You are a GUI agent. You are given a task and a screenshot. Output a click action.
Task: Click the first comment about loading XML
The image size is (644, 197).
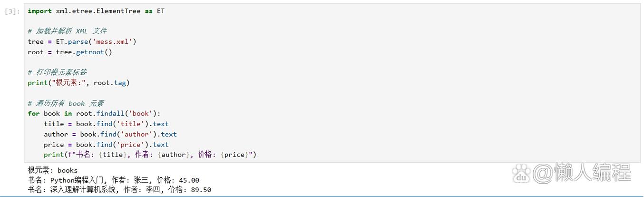(67, 31)
